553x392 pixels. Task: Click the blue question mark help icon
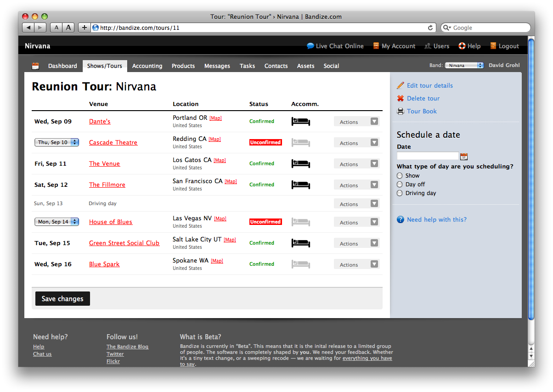coord(401,219)
